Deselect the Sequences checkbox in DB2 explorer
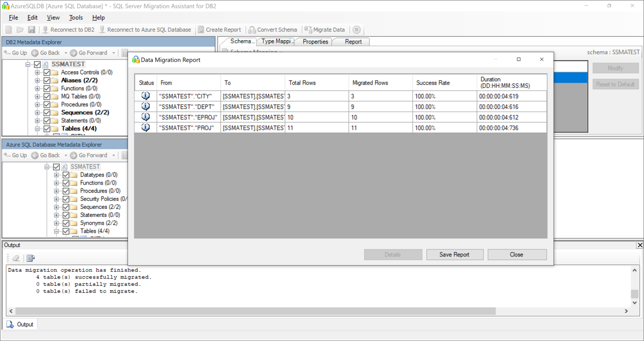The width and height of the screenshot is (644, 341). [46, 112]
